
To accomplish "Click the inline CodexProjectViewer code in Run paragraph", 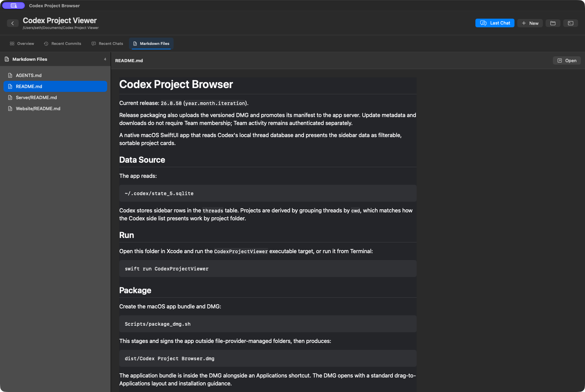I will point(241,251).
